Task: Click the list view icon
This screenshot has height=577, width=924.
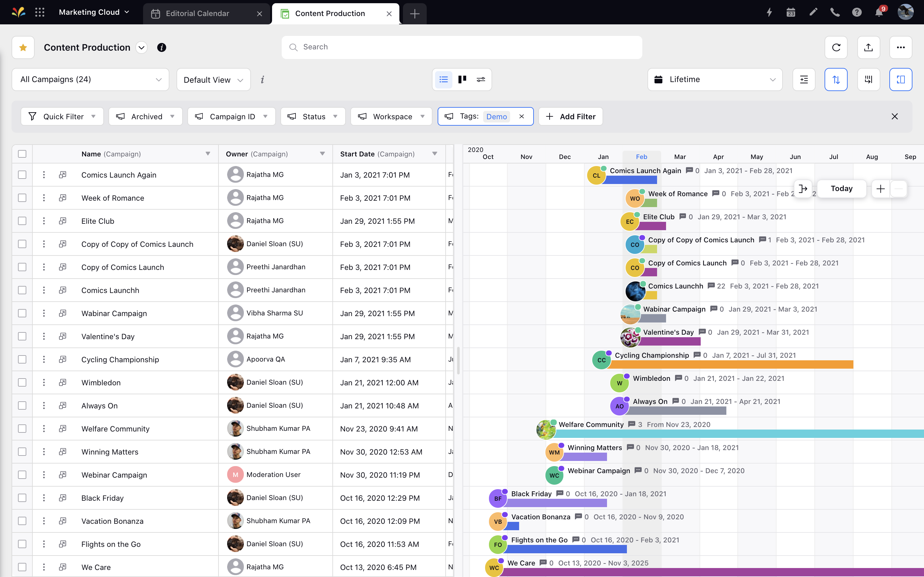Action: (443, 80)
